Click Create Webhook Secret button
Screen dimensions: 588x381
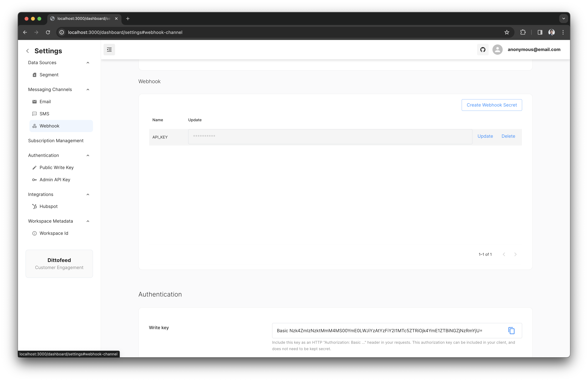point(491,105)
